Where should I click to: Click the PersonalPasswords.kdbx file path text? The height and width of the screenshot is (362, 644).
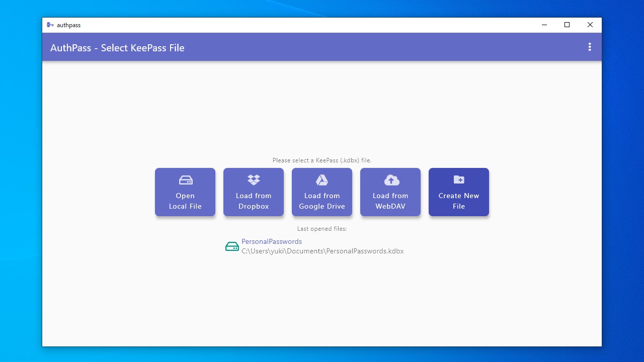323,251
